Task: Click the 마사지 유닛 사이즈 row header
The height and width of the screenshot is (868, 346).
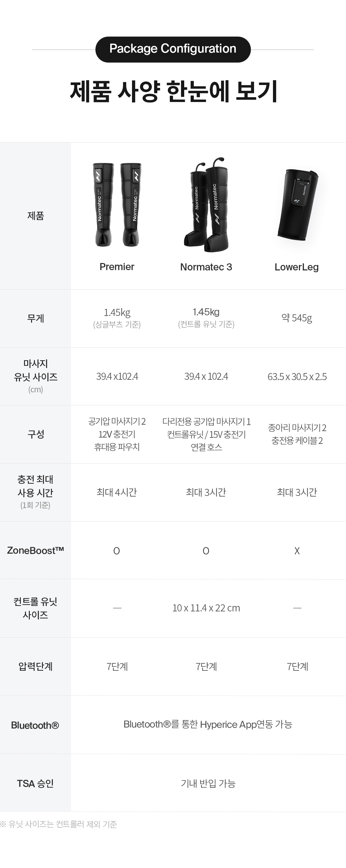Action: (x=35, y=376)
